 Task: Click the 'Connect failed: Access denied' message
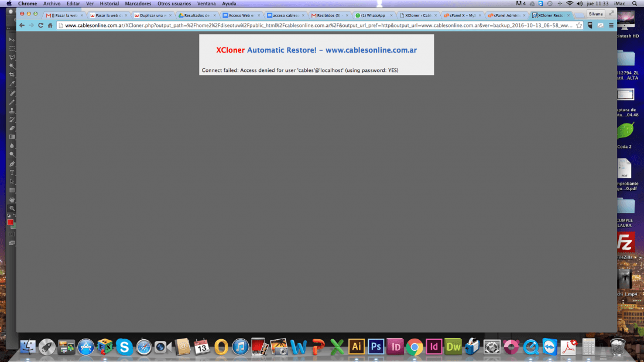300,70
